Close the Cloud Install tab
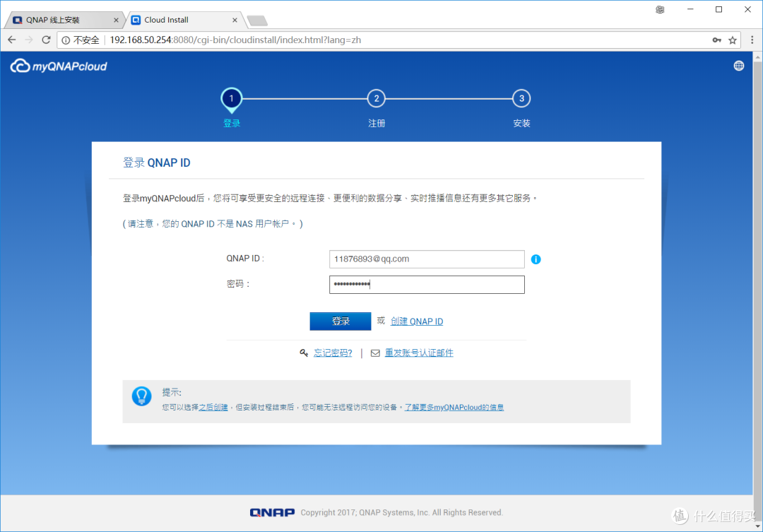 (235, 20)
